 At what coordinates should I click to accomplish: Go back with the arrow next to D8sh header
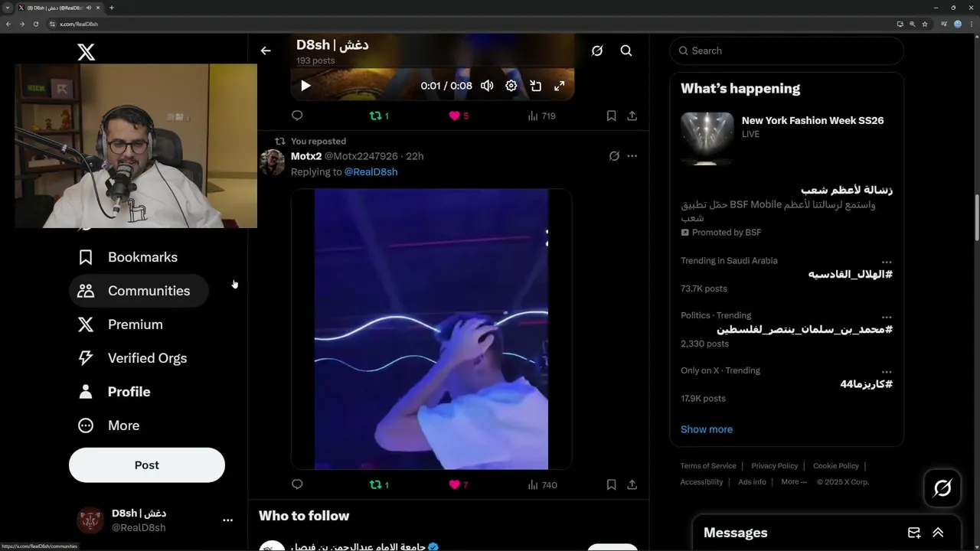[x=266, y=51]
